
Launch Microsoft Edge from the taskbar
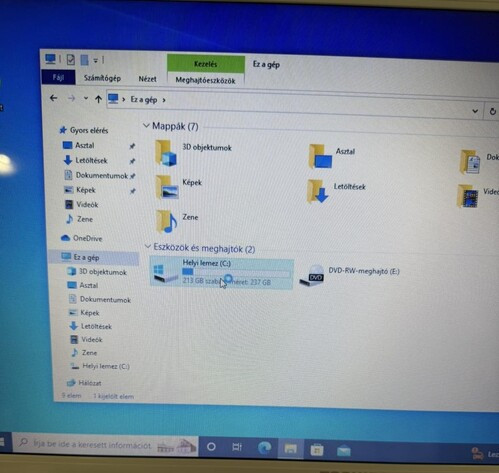264,448
